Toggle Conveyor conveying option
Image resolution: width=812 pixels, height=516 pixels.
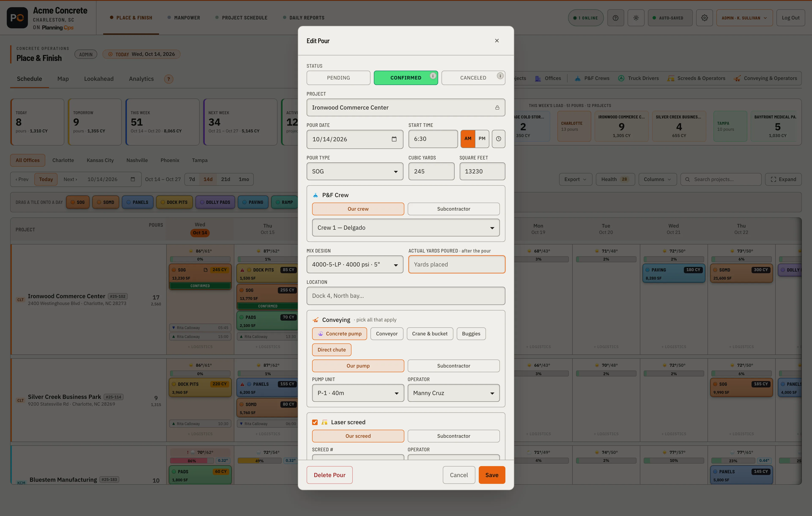pos(387,333)
